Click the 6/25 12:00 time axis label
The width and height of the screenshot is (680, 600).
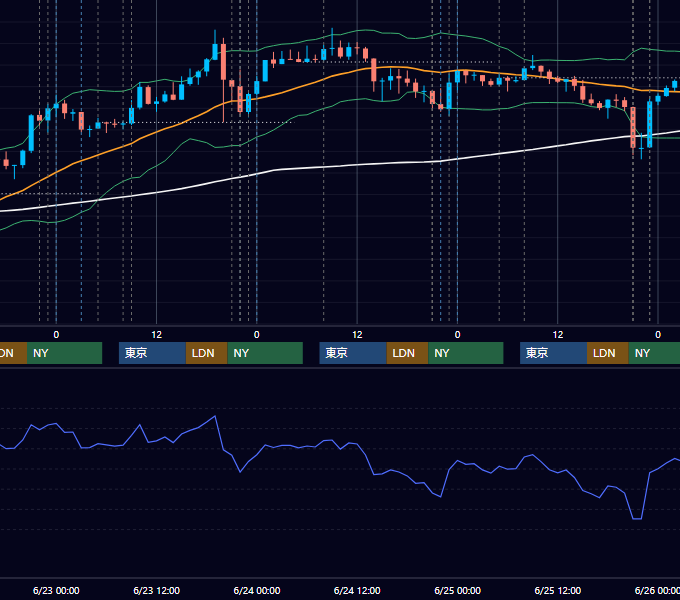(x=558, y=590)
